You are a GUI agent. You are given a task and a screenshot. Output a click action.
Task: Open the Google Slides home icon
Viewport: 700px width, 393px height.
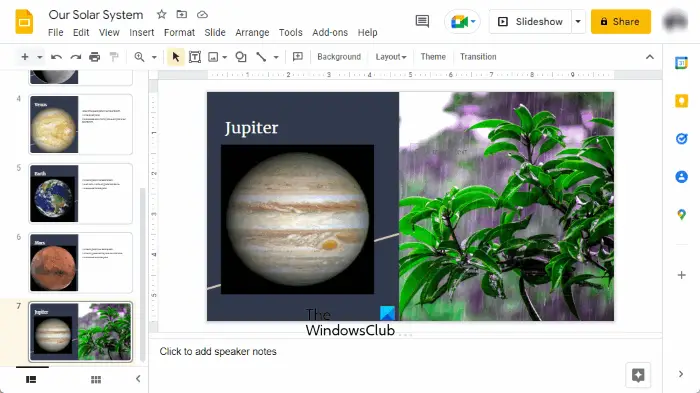24,21
